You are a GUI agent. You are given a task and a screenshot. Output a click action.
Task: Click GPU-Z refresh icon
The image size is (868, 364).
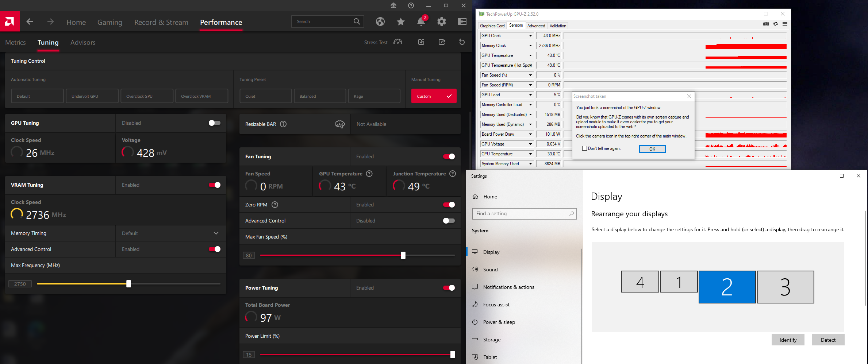pos(776,24)
